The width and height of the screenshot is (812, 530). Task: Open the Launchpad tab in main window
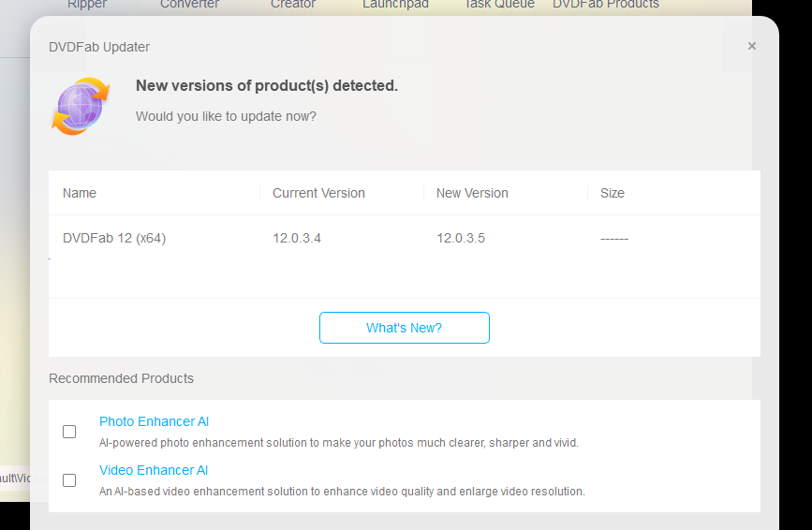coord(395,4)
